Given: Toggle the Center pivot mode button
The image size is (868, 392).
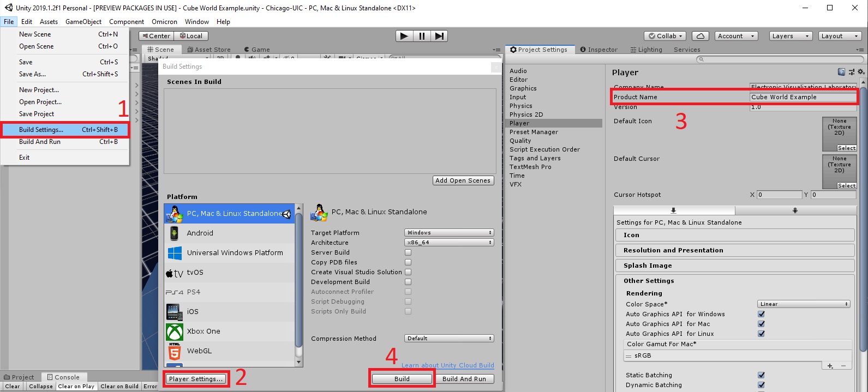Looking at the screenshot, I should coord(157,36).
